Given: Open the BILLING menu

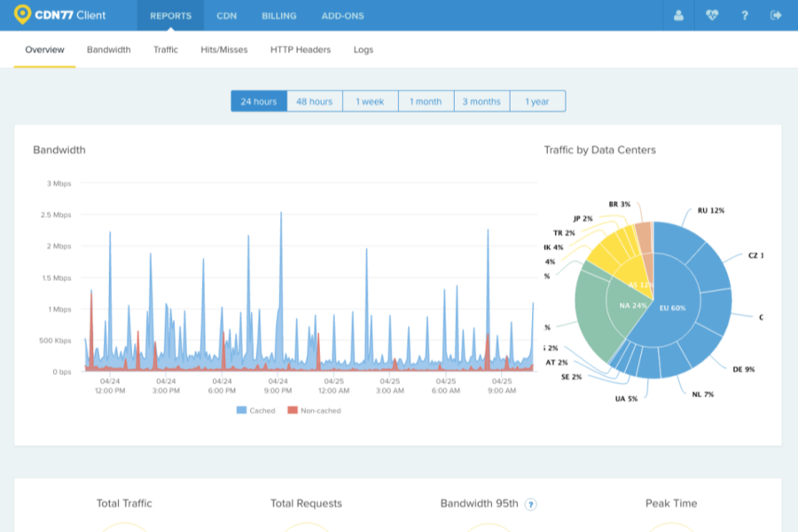Looking at the screenshot, I should 279,16.
